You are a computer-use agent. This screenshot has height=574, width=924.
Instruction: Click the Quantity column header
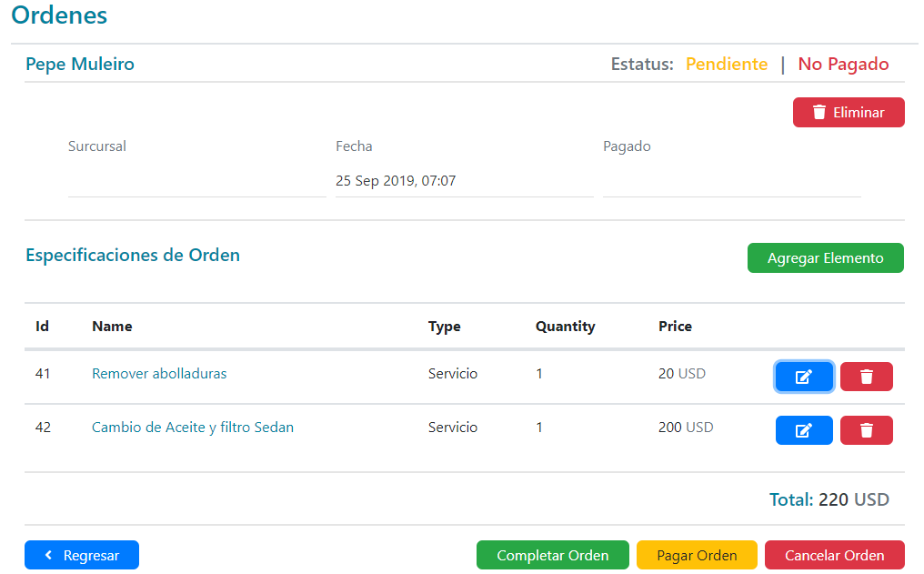(565, 327)
